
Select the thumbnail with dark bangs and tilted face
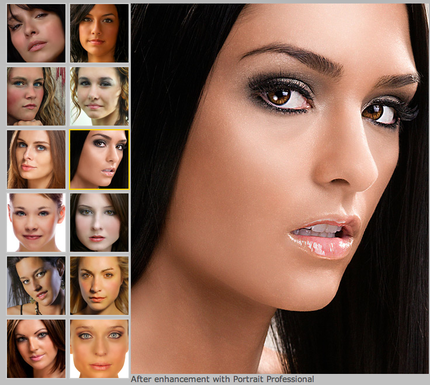click(x=36, y=33)
